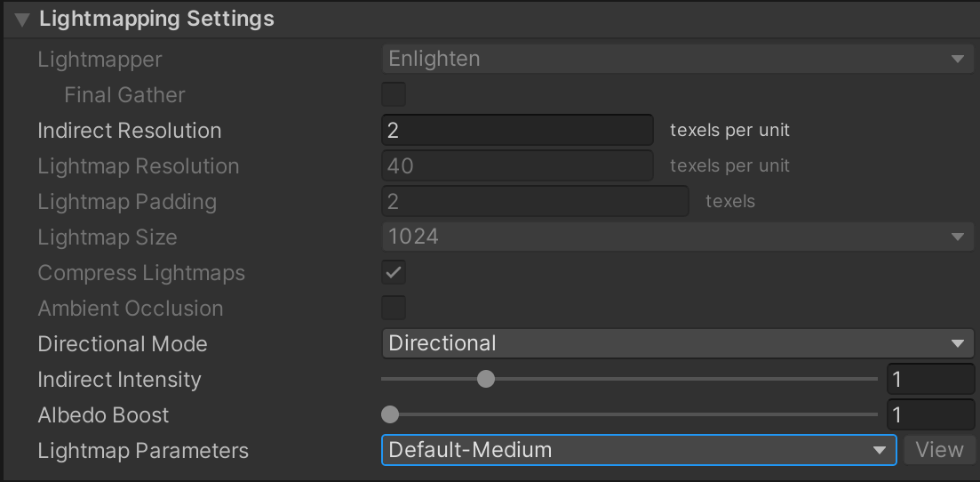Enable the Ambient Occlusion checkbox
Screen dimensions: 980x482
coord(394,308)
